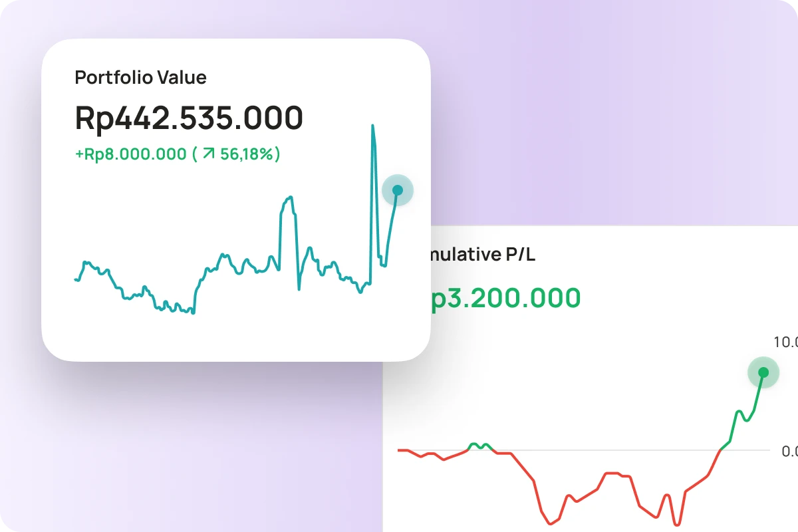Image resolution: width=798 pixels, height=532 pixels.
Task: Click the lowest dip of the teal portfolio line
Action: [192, 312]
